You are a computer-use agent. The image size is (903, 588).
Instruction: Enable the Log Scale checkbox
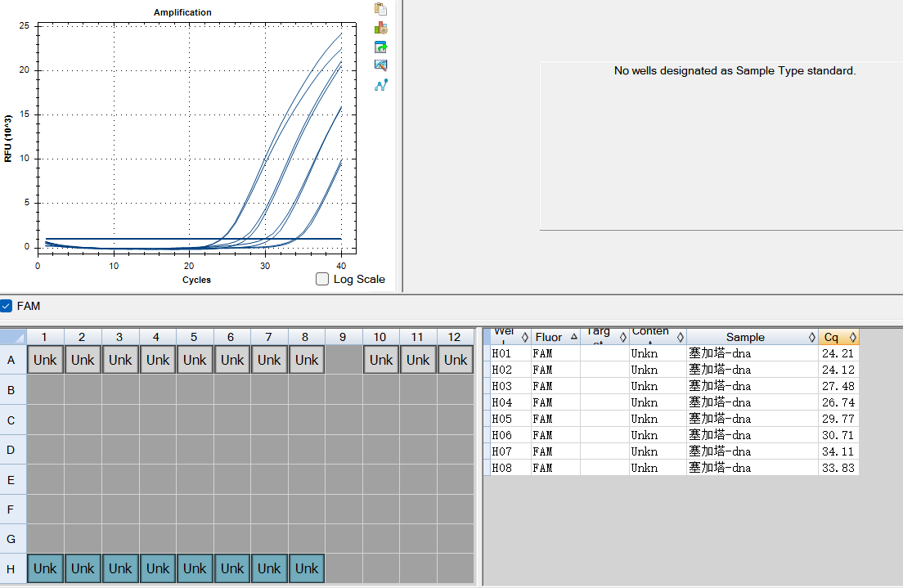pos(322,280)
